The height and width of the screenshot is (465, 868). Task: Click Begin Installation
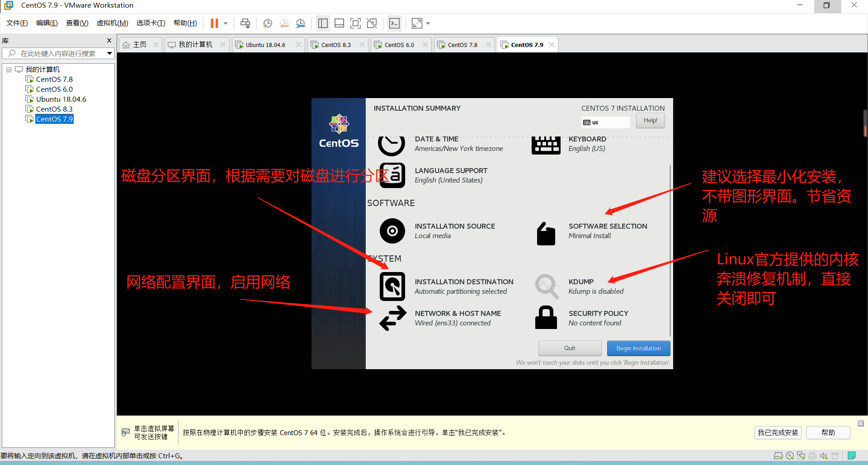click(x=638, y=348)
